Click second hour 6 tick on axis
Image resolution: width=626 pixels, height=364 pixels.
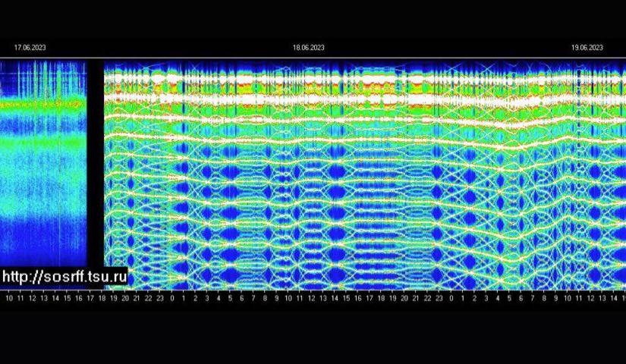[x=521, y=300]
